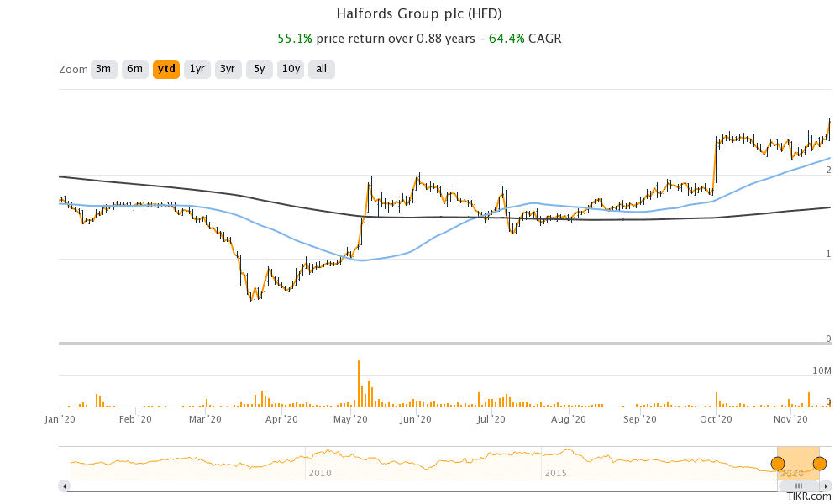Image resolution: width=840 pixels, height=504 pixels.
Task: Click the Nov '20 axis label
Action: [790, 419]
